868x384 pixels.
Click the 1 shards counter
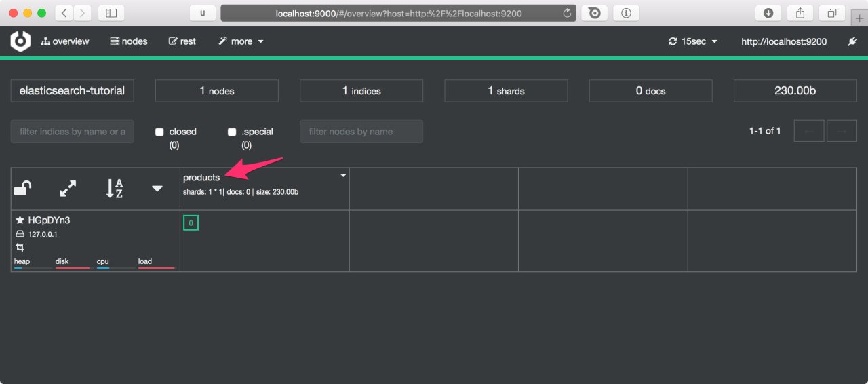coord(506,91)
